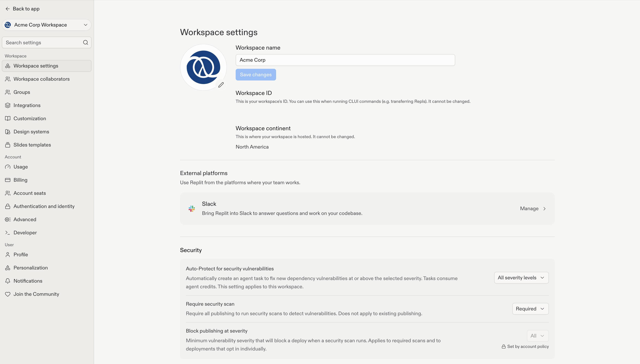This screenshot has width=640, height=364.
Task: Open Workspace settings in the sidebar
Action: click(x=46, y=66)
